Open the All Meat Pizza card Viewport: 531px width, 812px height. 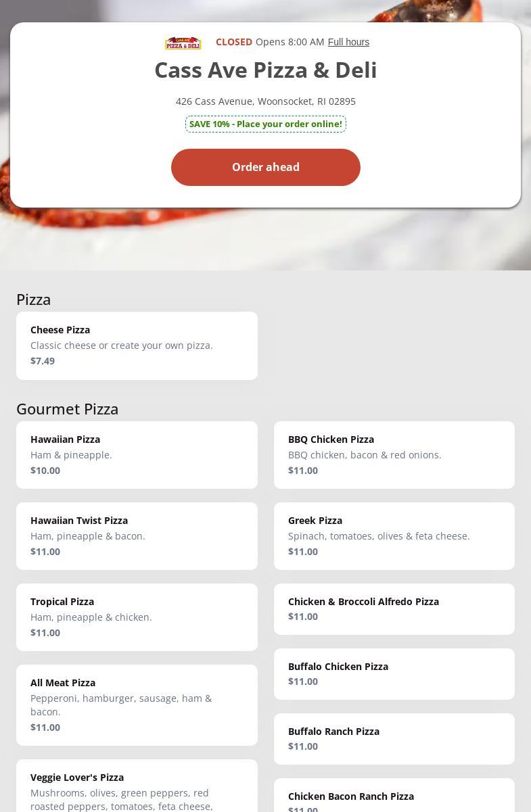tap(137, 705)
